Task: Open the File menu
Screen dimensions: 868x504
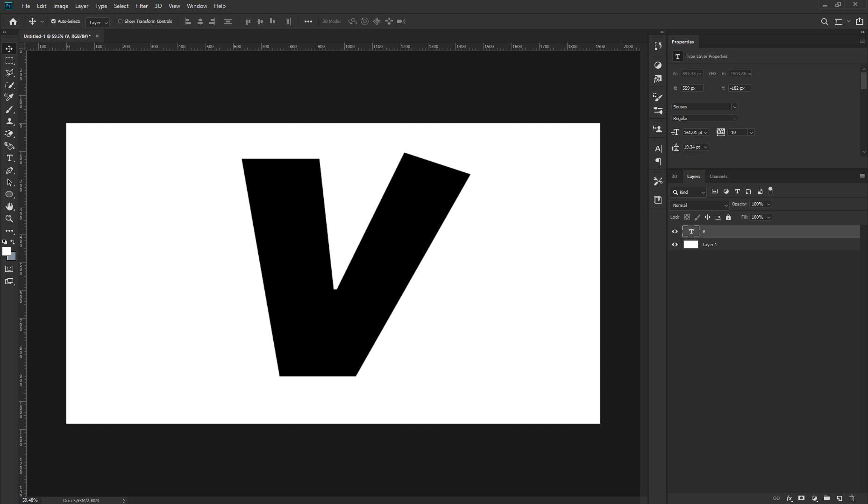Action: pos(26,6)
